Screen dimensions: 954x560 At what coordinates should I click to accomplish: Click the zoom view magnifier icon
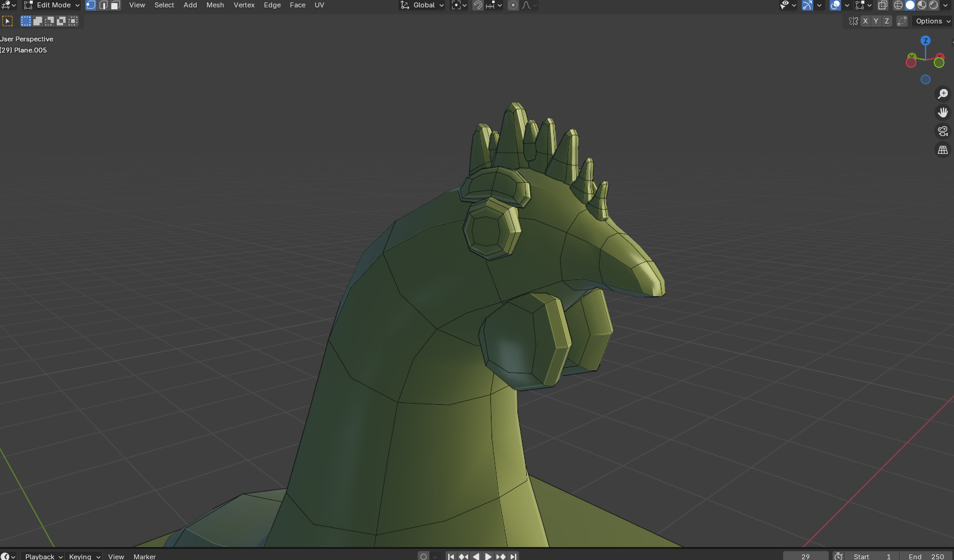[x=943, y=94]
